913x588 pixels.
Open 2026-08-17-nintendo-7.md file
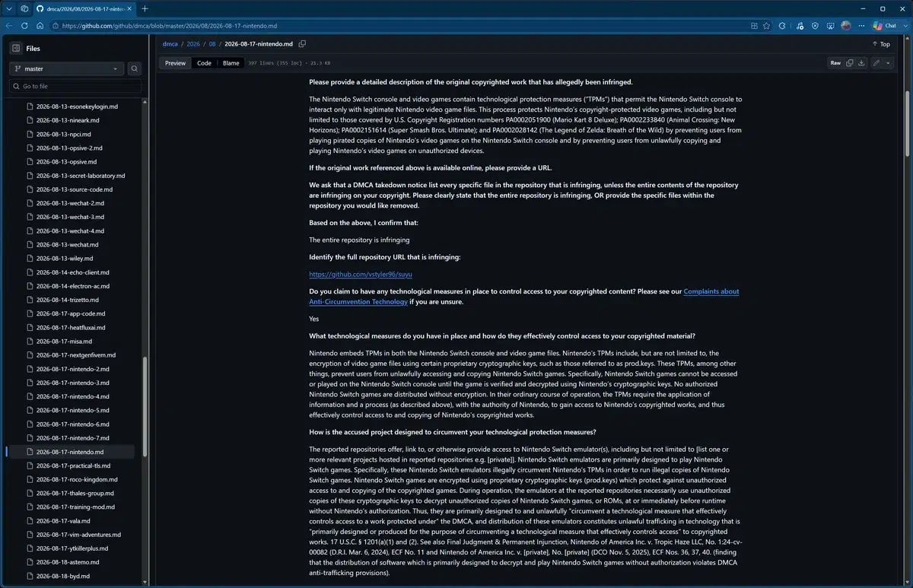(x=72, y=438)
